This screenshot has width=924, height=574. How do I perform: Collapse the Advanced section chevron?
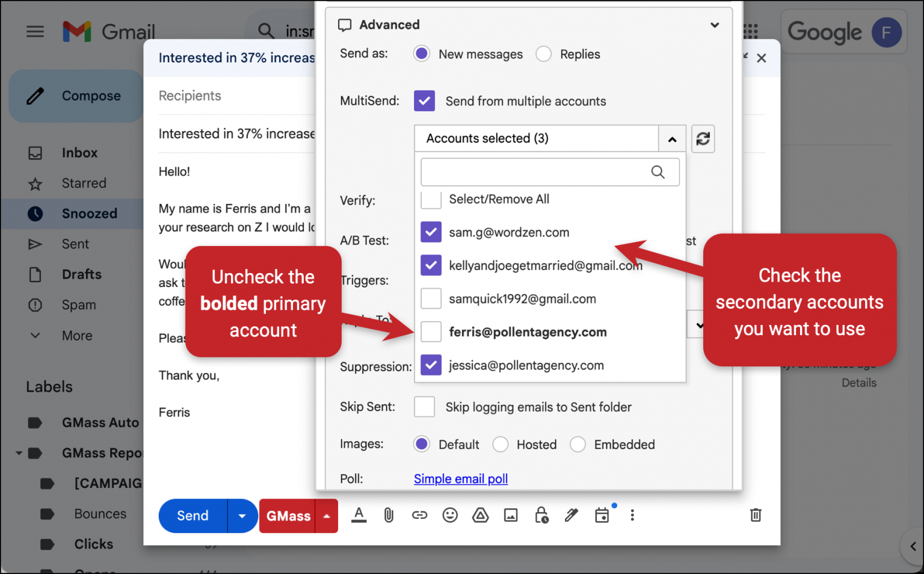(x=715, y=25)
